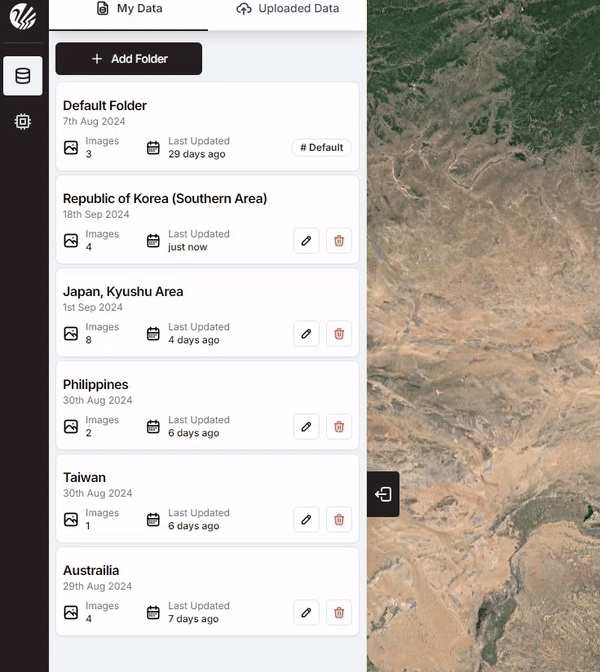Click the '18th Sep 2024' date
The image size is (600, 672).
[x=96, y=214]
